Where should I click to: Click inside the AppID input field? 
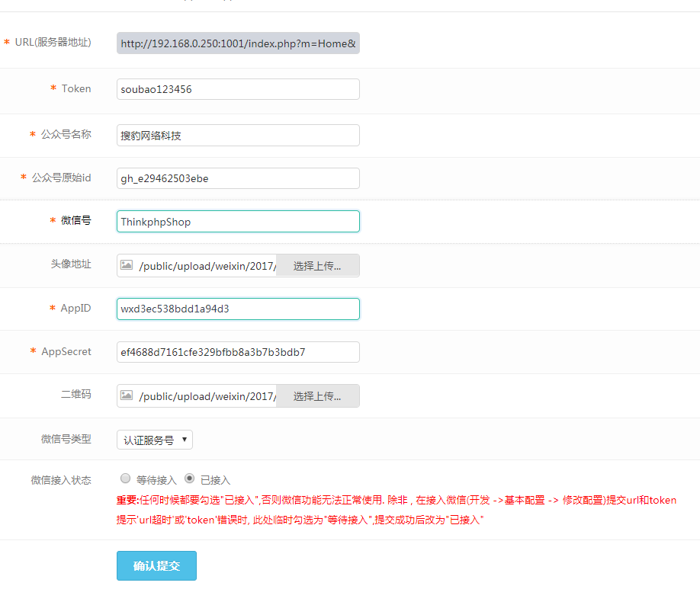pos(238,309)
